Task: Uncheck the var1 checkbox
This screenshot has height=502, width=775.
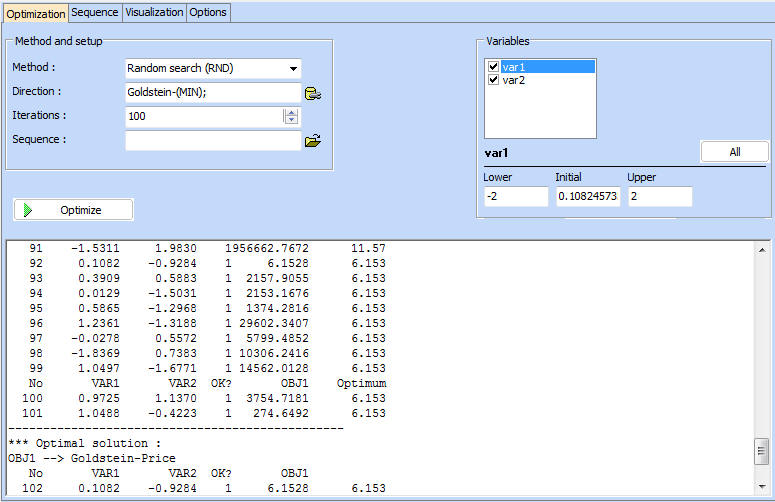Action: pyautogui.click(x=494, y=67)
